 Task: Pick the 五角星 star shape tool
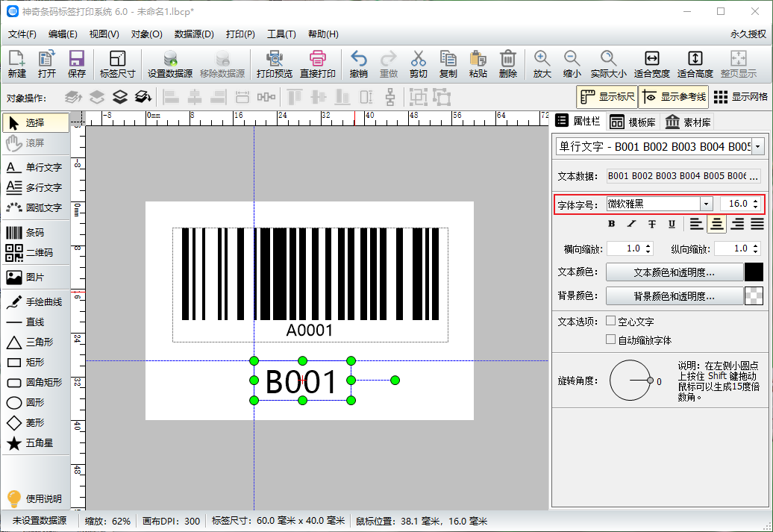(x=35, y=443)
